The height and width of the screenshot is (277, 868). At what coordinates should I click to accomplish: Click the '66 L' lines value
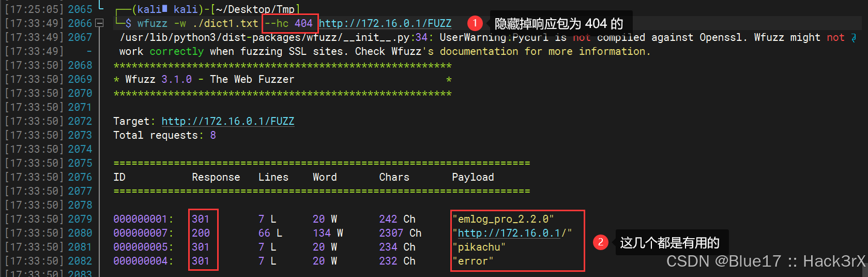tap(270, 233)
